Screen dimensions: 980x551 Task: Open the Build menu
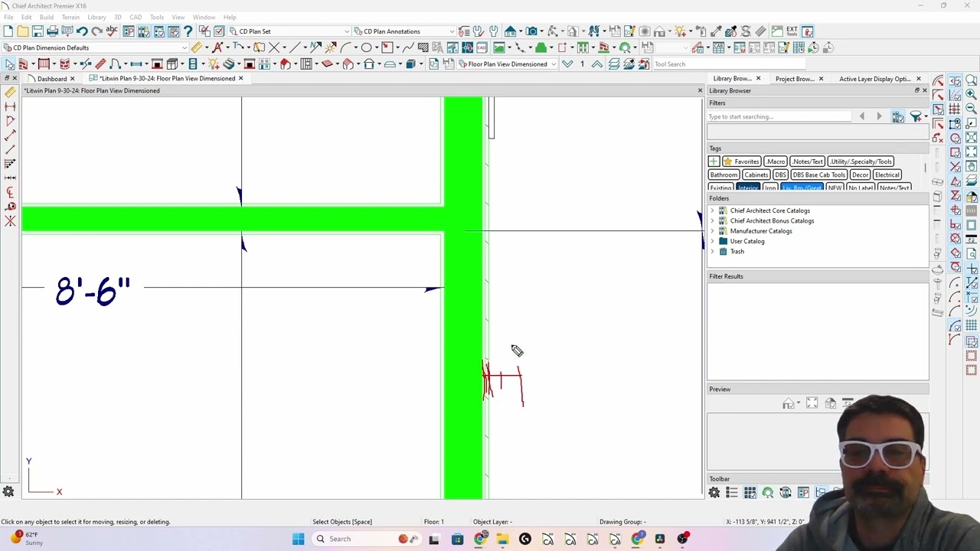(47, 17)
